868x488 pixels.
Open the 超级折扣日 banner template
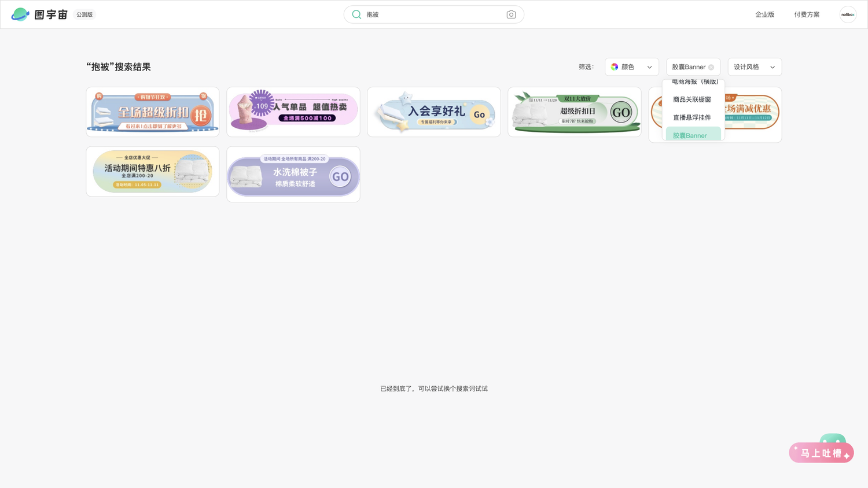click(x=575, y=112)
